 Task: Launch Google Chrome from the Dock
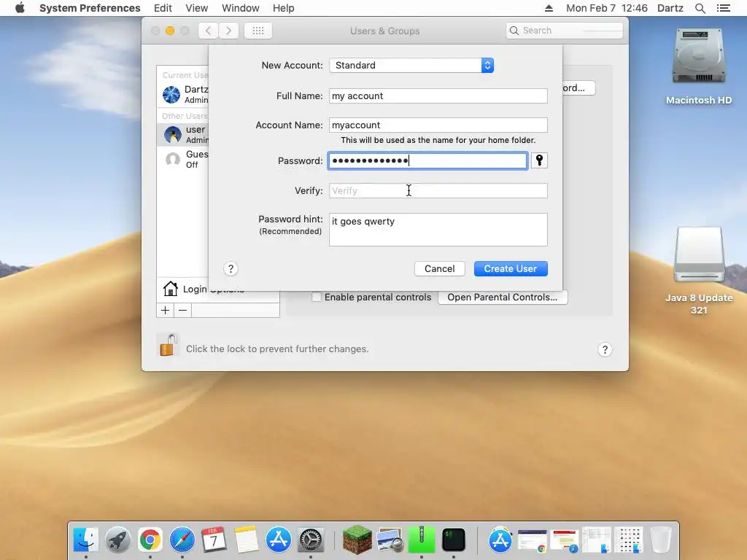pos(150,540)
